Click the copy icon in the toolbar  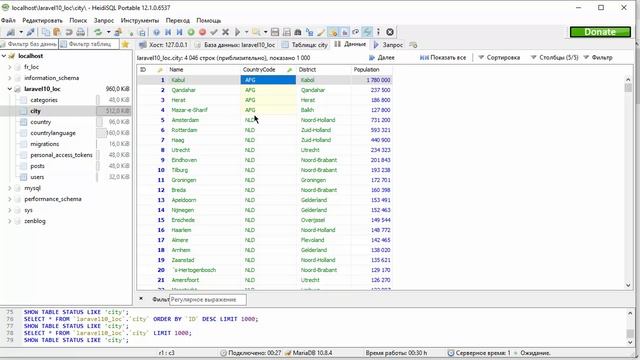(46, 32)
